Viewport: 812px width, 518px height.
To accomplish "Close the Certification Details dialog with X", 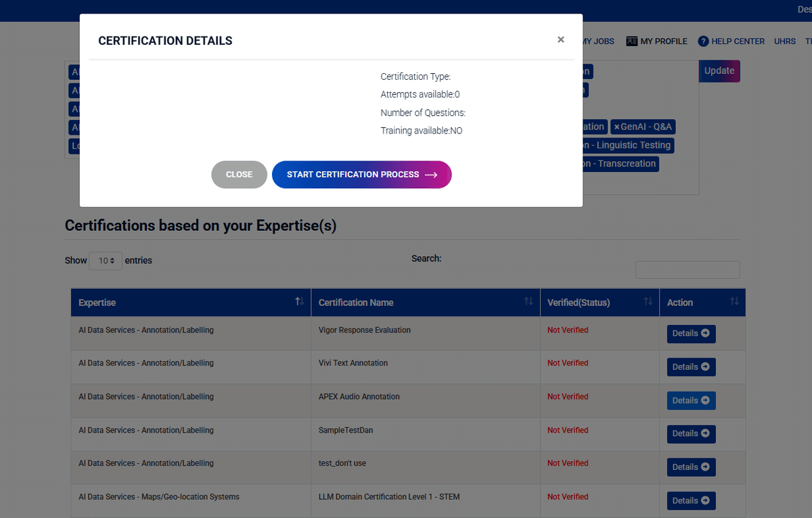I will point(561,40).
